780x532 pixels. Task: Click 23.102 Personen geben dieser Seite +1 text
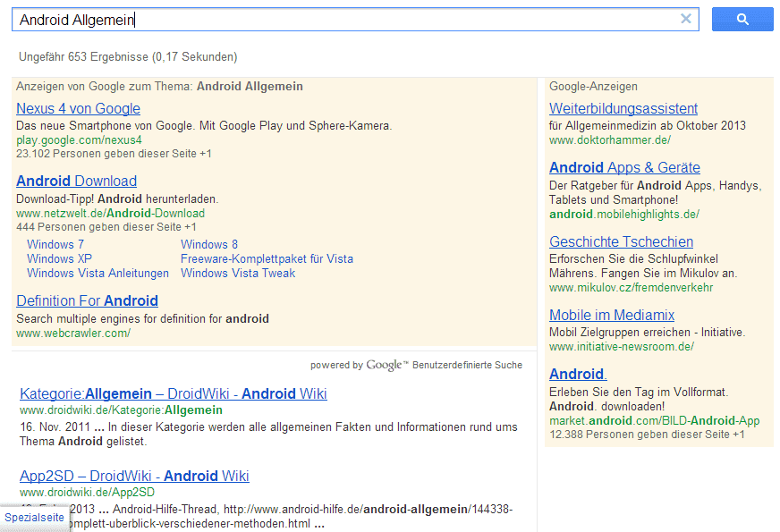pos(114,154)
